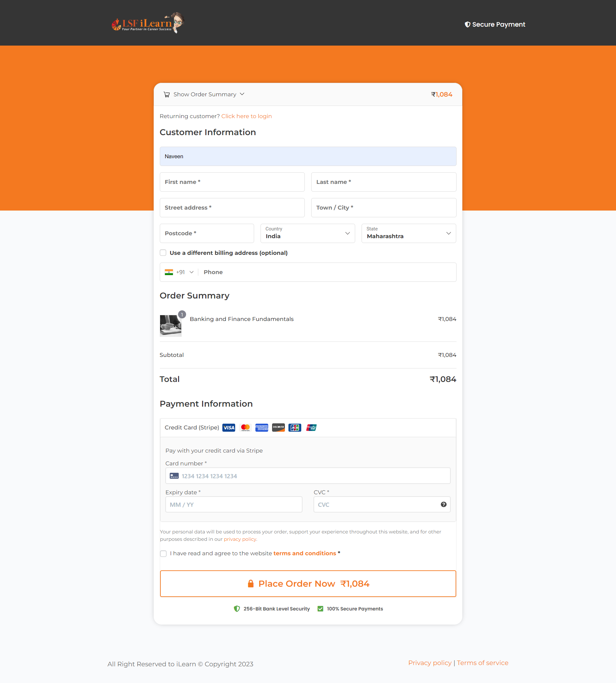
Task: Enable different billing address checkbox
Action: pyautogui.click(x=163, y=253)
